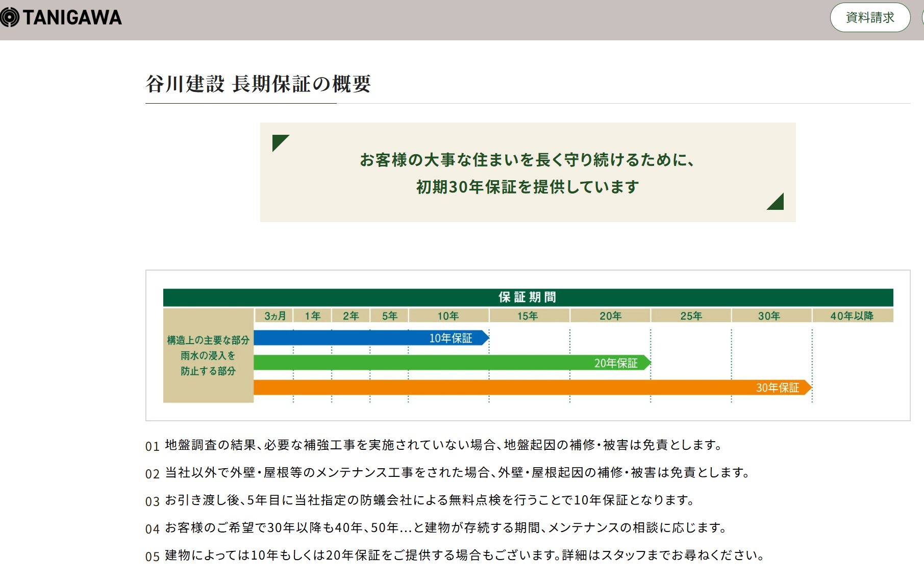This screenshot has height=579, width=924.
Task: Click the 構造上の主要な部分 row label
Action: click(208, 340)
